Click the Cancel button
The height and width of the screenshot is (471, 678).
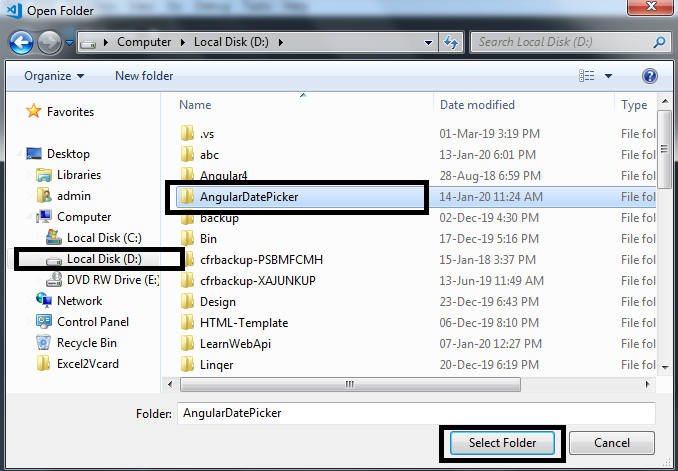(611, 443)
